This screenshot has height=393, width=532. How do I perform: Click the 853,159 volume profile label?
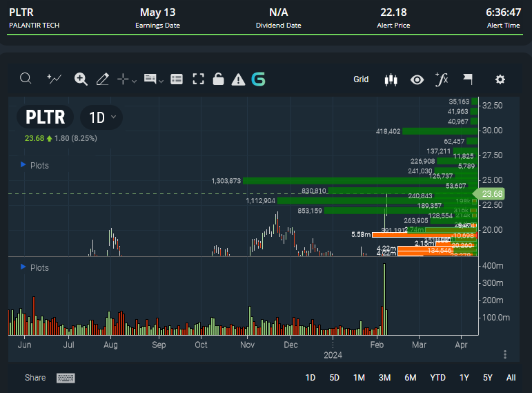pos(310,211)
